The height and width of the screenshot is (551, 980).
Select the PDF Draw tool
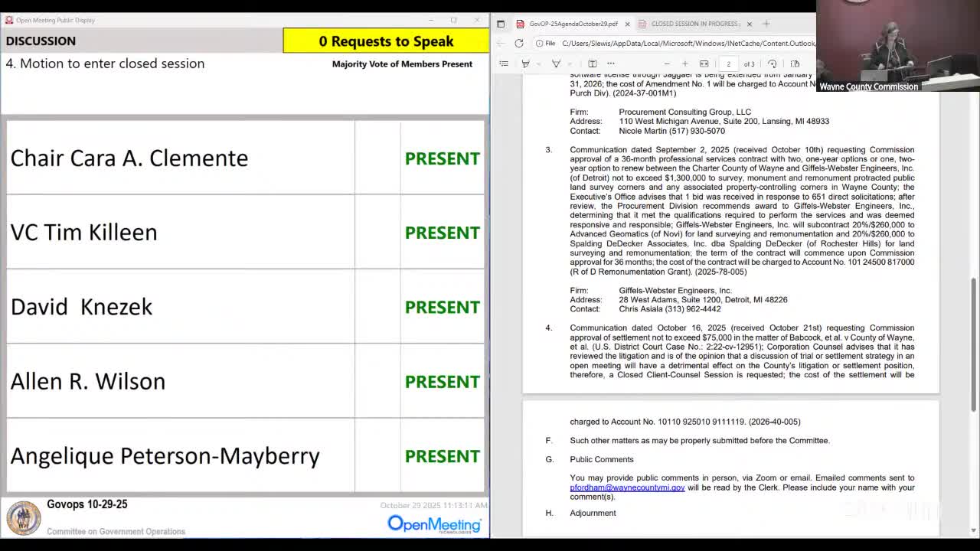(557, 64)
